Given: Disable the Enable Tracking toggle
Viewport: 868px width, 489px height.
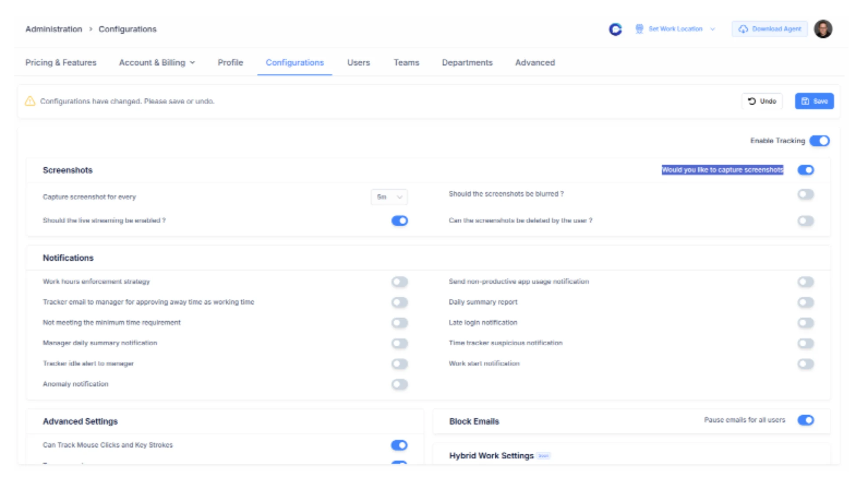Looking at the screenshot, I should tap(820, 141).
